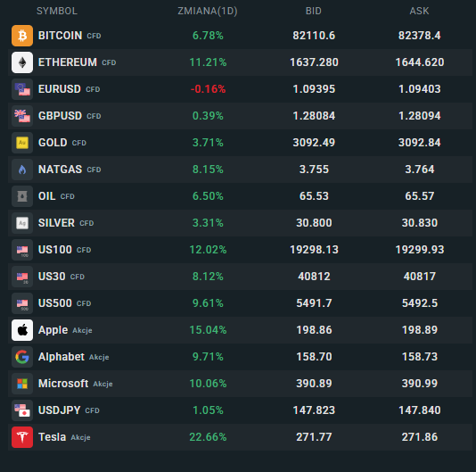Click Bitcoin's 6.78% daily change
476x472 pixels.
point(208,36)
